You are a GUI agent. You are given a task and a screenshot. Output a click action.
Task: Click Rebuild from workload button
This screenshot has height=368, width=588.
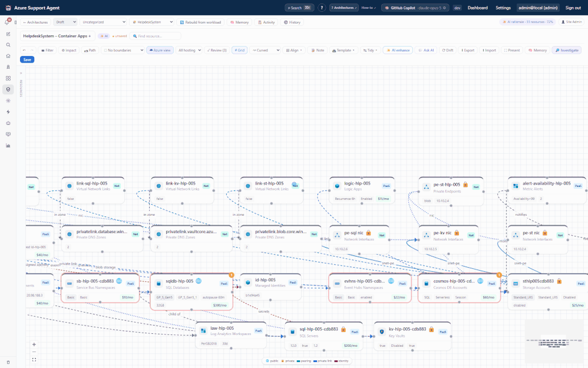click(x=201, y=22)
